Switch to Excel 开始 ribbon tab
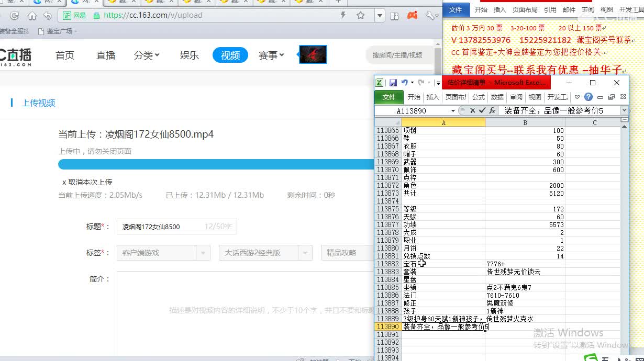The image size is (644, 361). pos(414,97)
